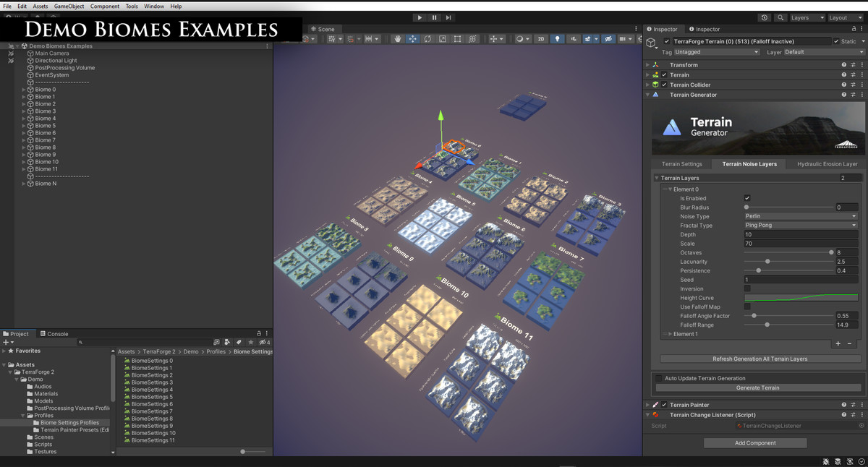This screenshot has height=467, width=868.
Task: Open the Fractal Type dropdown
Action: (801, 226)
